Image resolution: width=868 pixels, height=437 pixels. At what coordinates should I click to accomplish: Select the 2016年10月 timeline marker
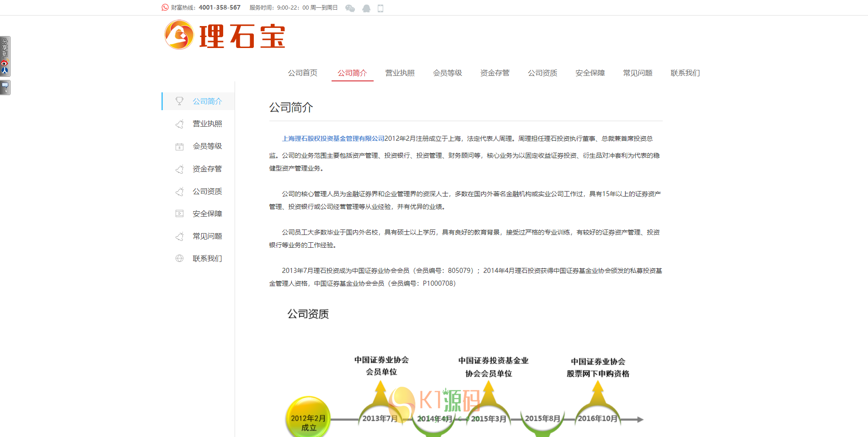click(x=598, y=419)
